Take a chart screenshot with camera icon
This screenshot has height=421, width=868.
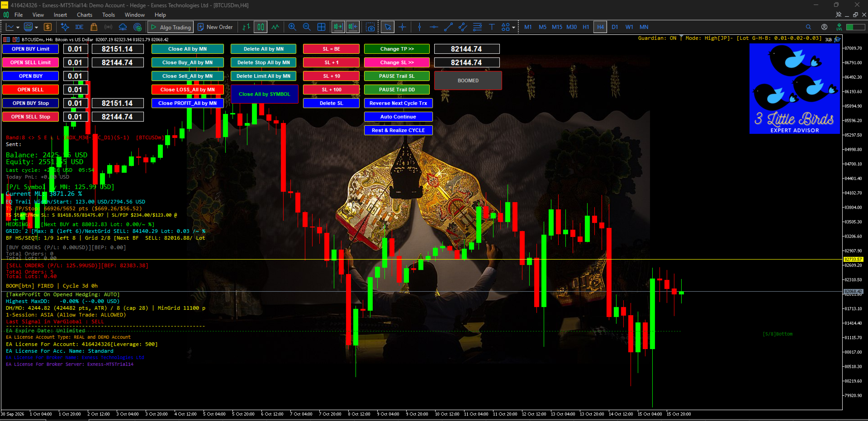click(370, 27)
